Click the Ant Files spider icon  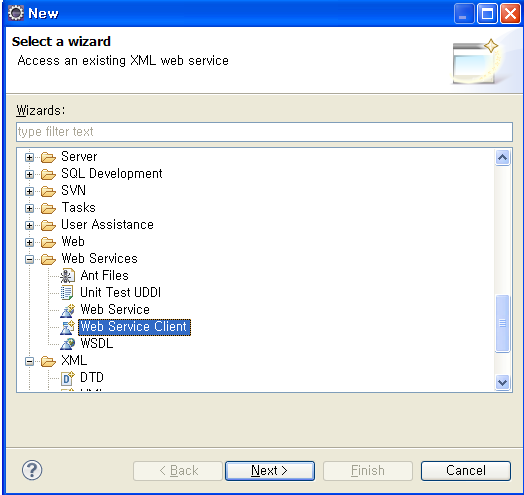pos(67,276)
